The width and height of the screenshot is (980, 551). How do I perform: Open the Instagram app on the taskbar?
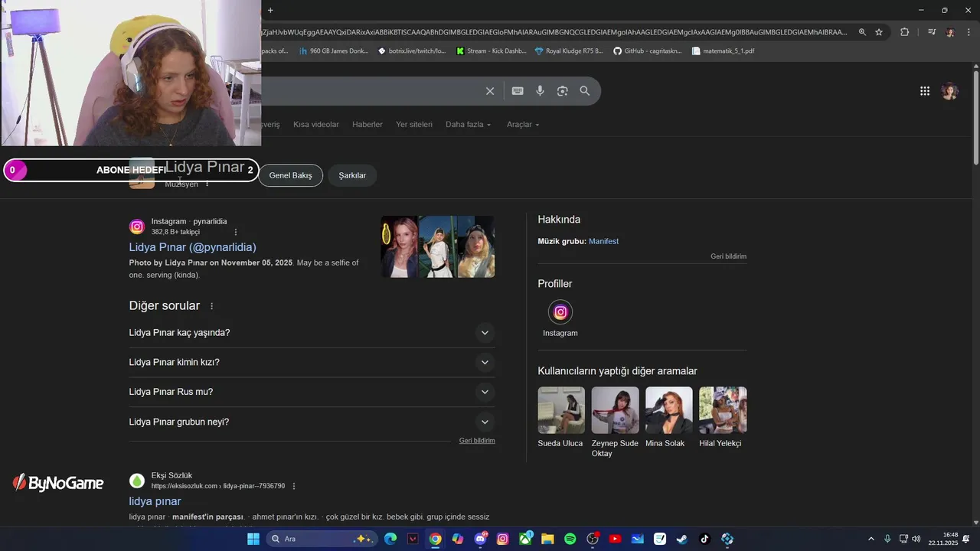click(502, 539)
